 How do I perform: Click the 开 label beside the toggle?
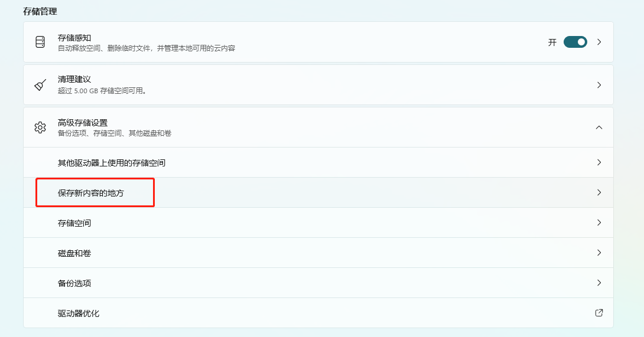point(552,42)
